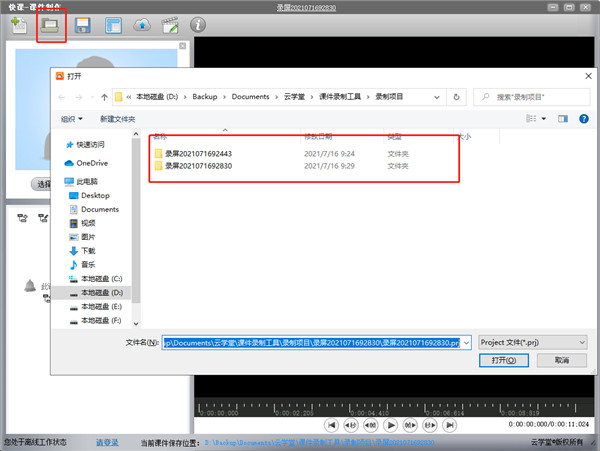Screen dimensions: 600x451
Task: Jump to end of video
Action: coord(450,425)
